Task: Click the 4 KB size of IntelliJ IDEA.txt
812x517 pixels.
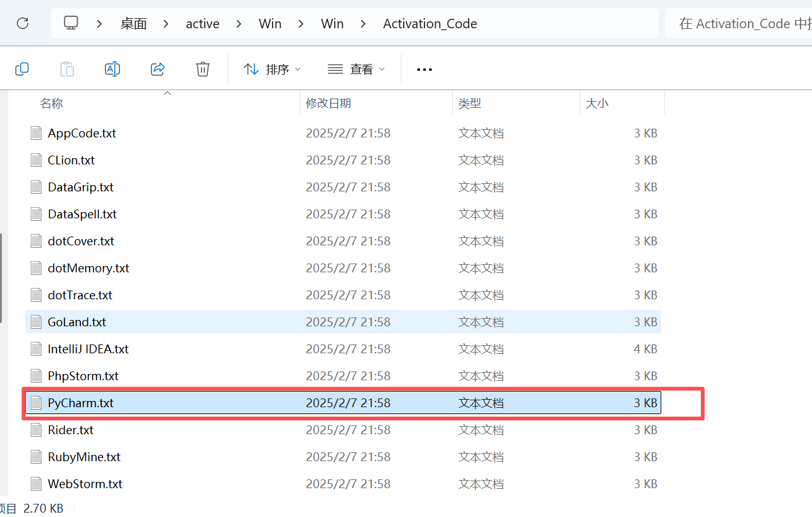Action: click(x=646, y=349)
